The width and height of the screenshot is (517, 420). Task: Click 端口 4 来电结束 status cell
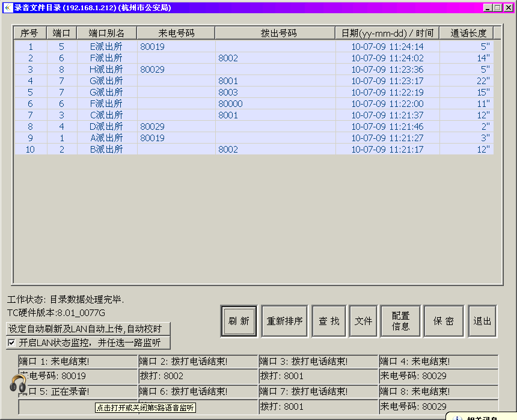pyautogui.click(x=438, y=362)
